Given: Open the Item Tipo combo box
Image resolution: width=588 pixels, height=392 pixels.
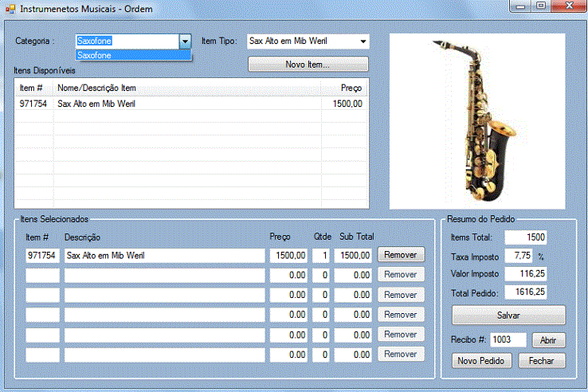Looking at the screenshot, I should [x=308, y=41].
